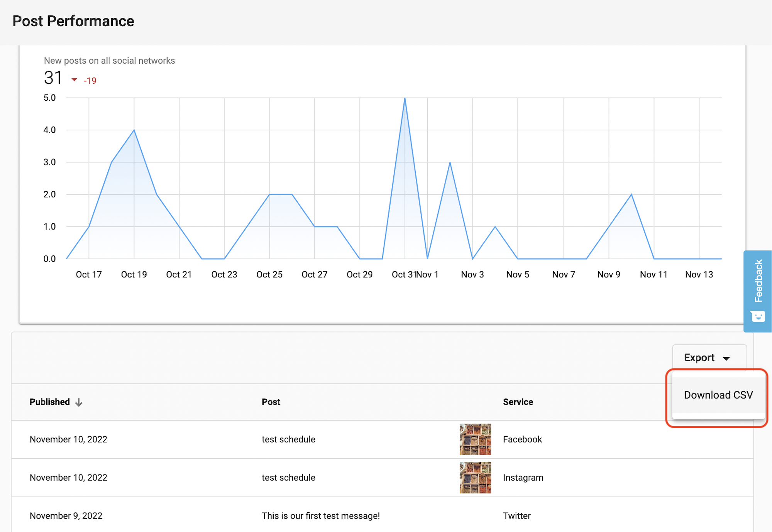Click the Instagram service cell
The height and width of the screenshot is (532, 772).
[523, 478]
